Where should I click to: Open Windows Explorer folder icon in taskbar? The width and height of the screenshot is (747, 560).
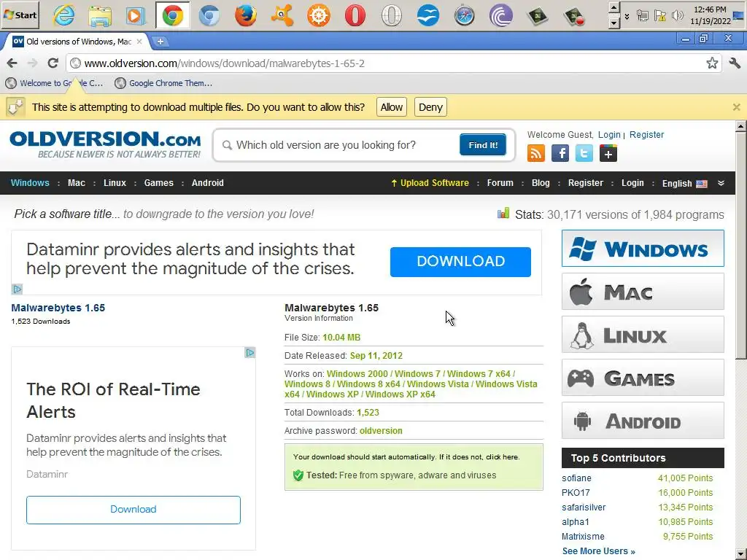coord(100,16)
